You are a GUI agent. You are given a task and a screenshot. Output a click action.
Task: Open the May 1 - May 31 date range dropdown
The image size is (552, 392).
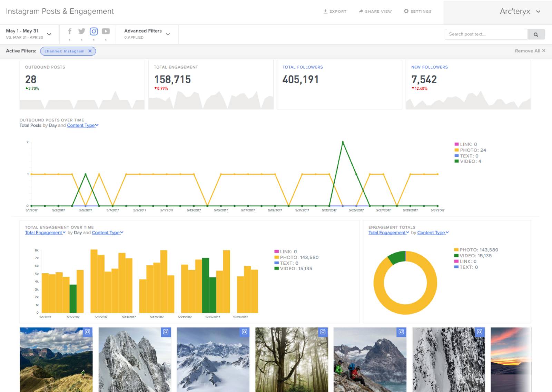[29, 34]
